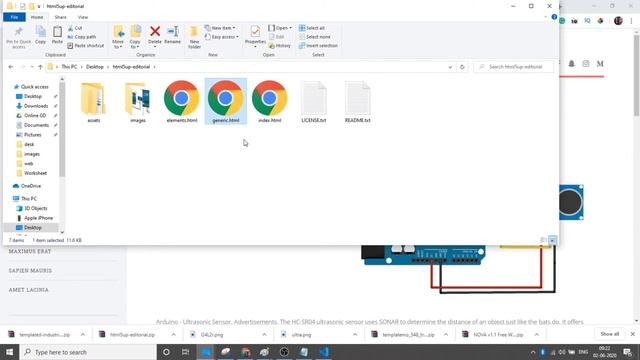Select the index.html file
Screen dimensions: 640x360
pos(270,102)
